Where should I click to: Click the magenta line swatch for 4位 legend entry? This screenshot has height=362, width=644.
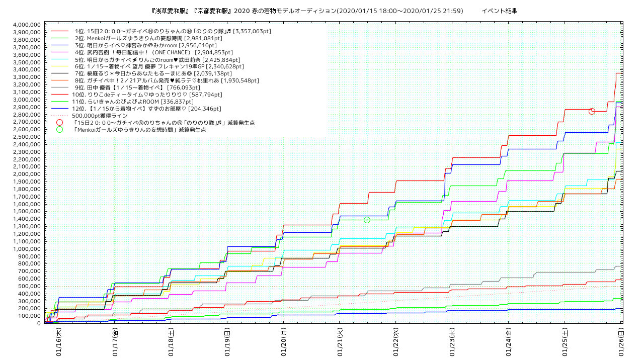(60, 52)
